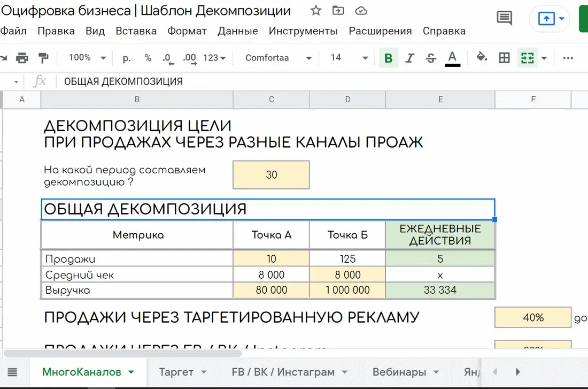
Task: Open the Справка menu
Action: pos(444,31)
